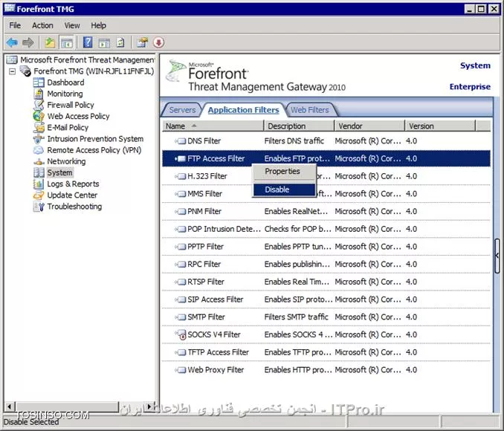Select the System tree node

[x=59, y=173]
